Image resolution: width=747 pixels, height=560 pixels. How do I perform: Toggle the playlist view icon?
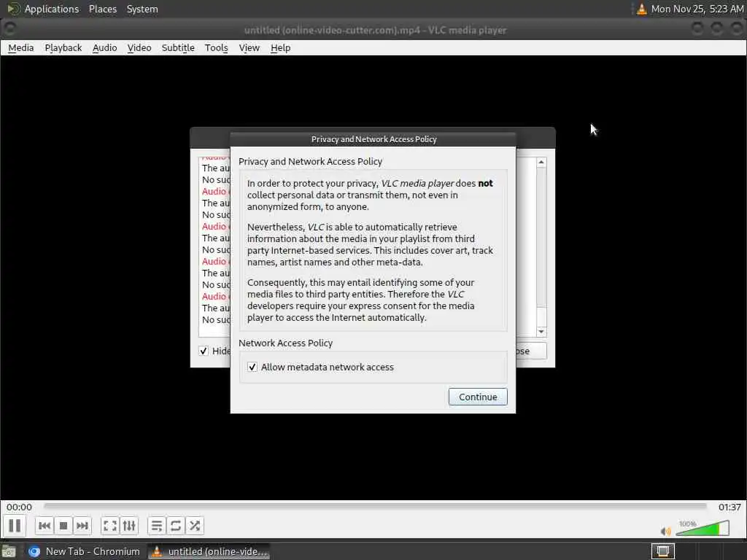click(x=157, y=526)
